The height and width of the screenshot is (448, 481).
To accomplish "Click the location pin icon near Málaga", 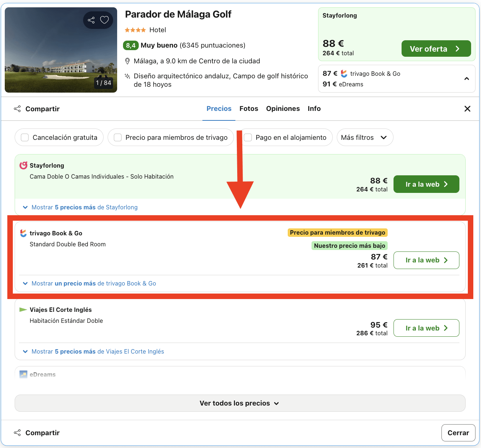I will (127, 61).
